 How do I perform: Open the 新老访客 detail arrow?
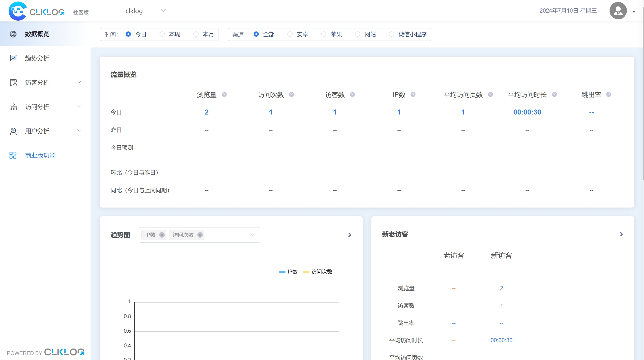click(621, 234)
